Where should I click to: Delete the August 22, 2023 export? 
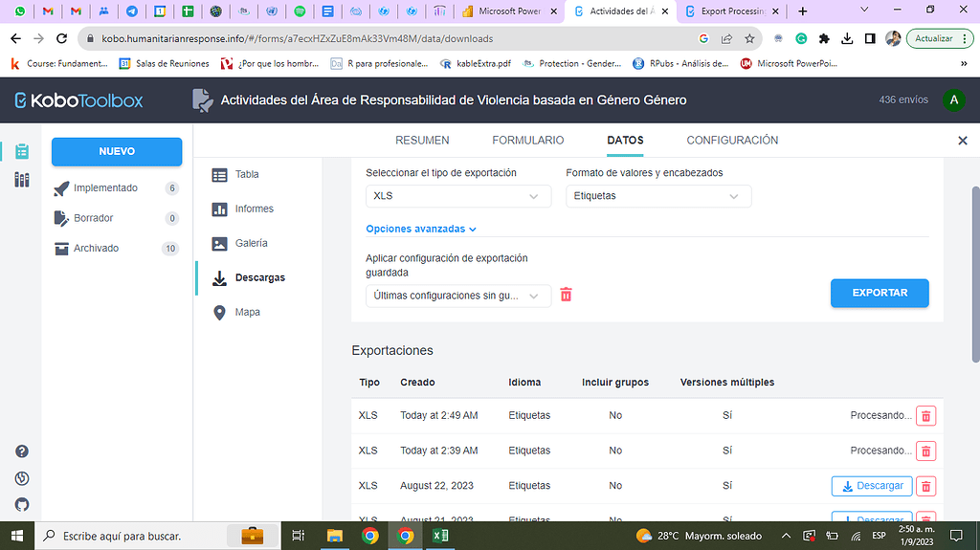pos(925,486)
